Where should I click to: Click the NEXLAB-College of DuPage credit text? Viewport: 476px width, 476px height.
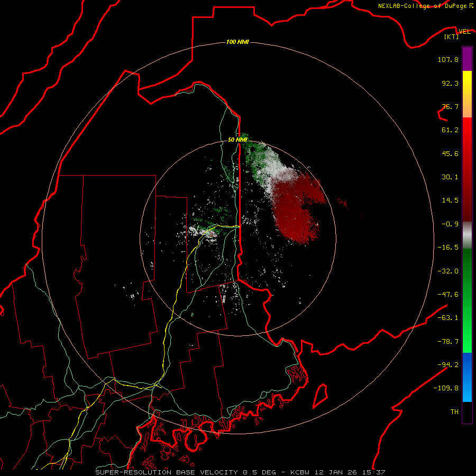(425, 6)
